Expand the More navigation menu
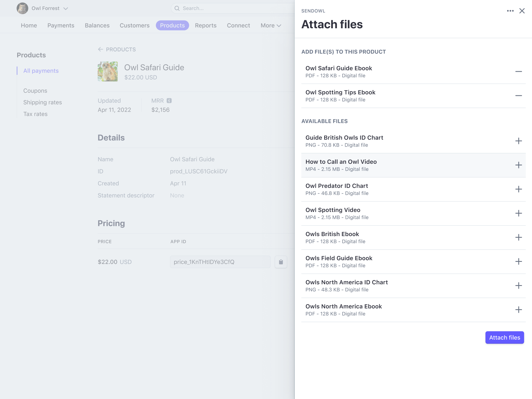 [x=271, y=25]
